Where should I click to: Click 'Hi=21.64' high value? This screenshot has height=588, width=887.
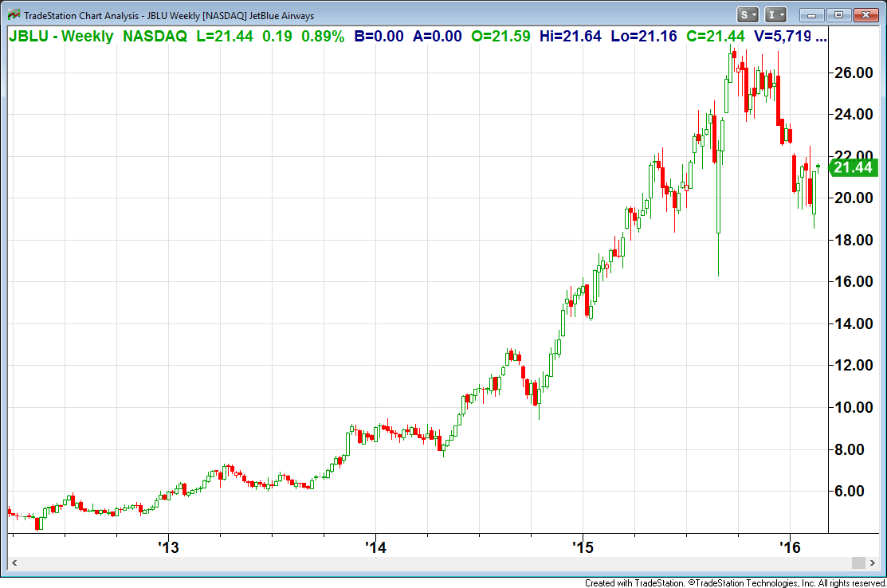point(571,36)
